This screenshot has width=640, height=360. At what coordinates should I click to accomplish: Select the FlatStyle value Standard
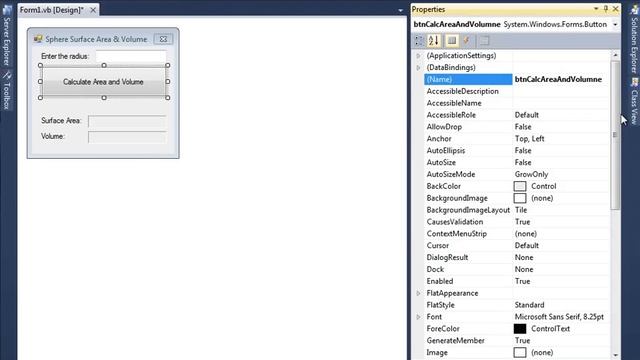pyautogui.click(x=529, y=305)
